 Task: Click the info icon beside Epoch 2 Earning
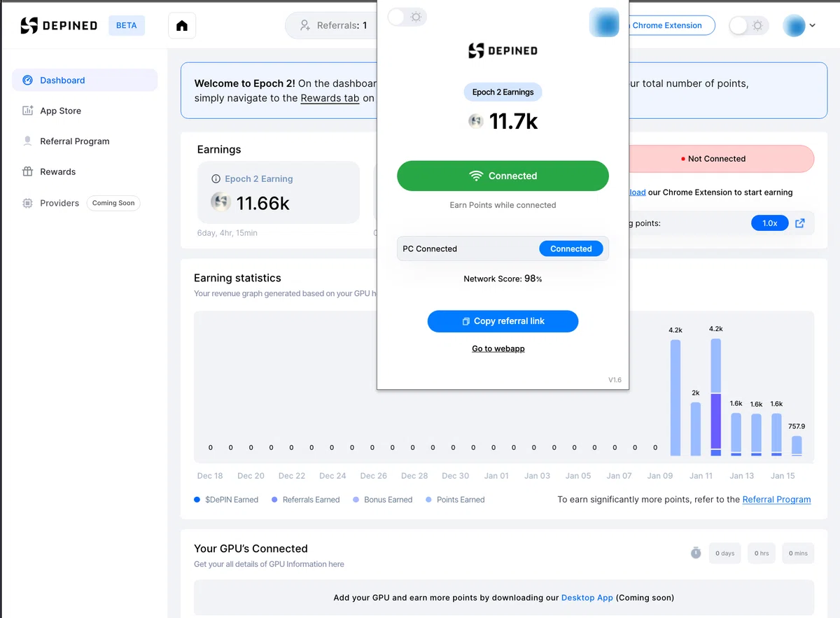point(216,179)
